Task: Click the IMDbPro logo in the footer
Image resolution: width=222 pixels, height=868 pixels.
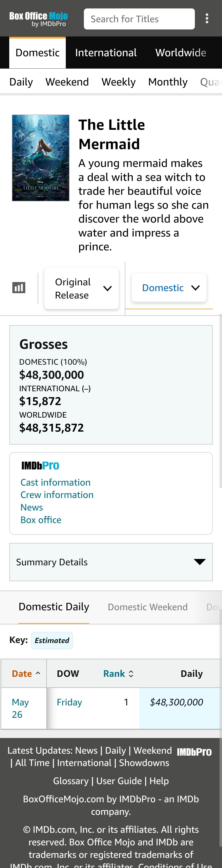Action: tap(194, 752)
